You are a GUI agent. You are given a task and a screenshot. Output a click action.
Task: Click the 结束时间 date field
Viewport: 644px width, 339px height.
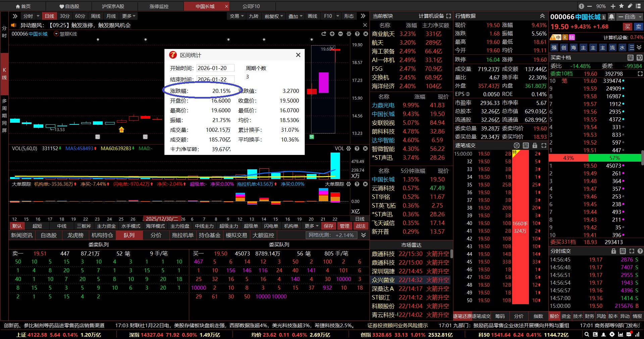click(x=215, y=79)
